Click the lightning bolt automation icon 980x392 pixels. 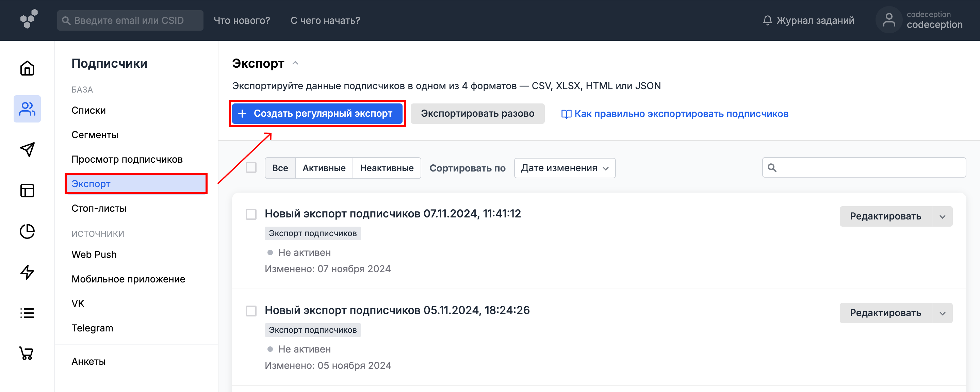[x=27, y=272]
